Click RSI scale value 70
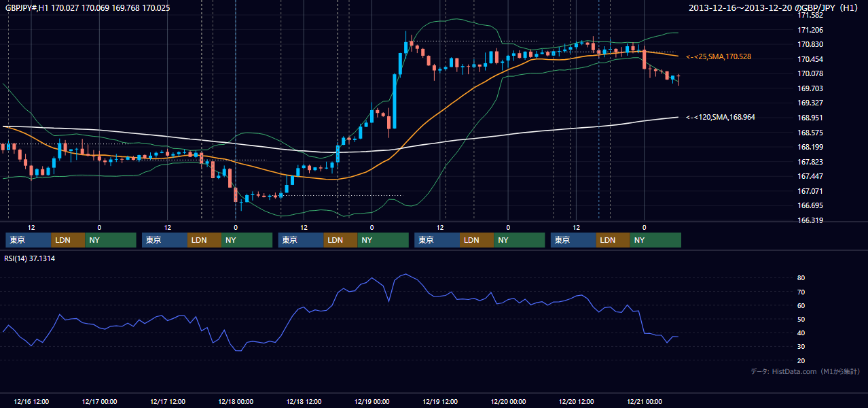The height and width of the screenshot is (408, 868). [x=801, y=292]
